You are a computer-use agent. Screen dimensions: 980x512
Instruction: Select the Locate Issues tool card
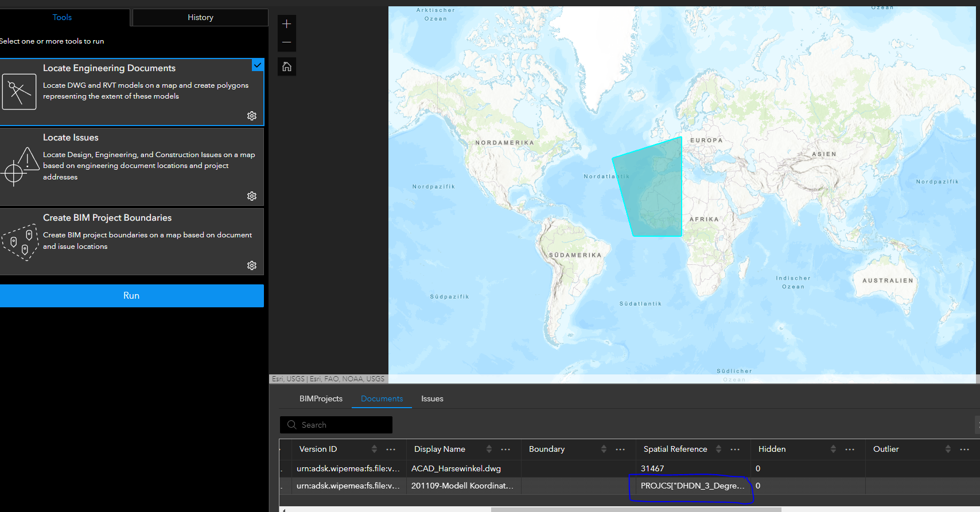coord(132,167)
